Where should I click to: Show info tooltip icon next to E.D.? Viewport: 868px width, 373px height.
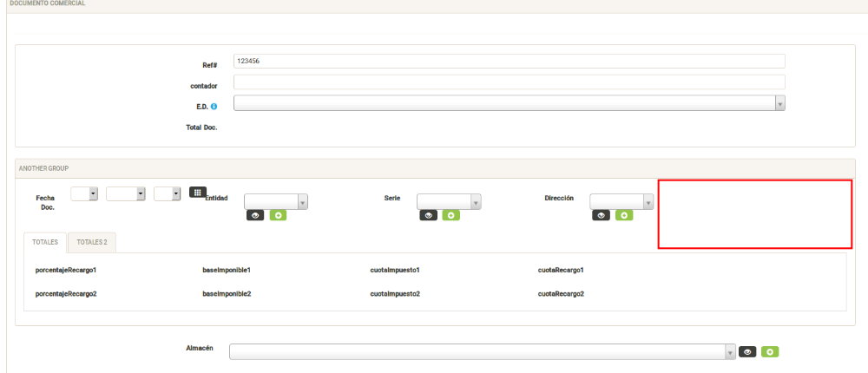point(214,106)
